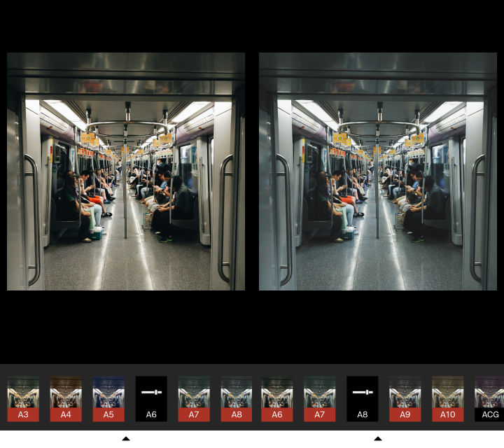The height and width of the screenshot is (448, 504).
Task: Open the A8 filter strength slider icon
Action: [x=362, y=393]
